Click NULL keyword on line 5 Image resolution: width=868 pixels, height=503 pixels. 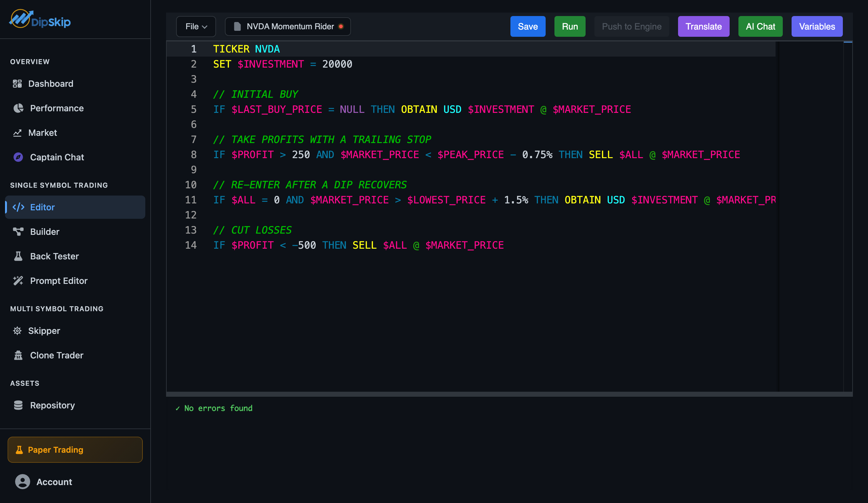click(352, 109)
